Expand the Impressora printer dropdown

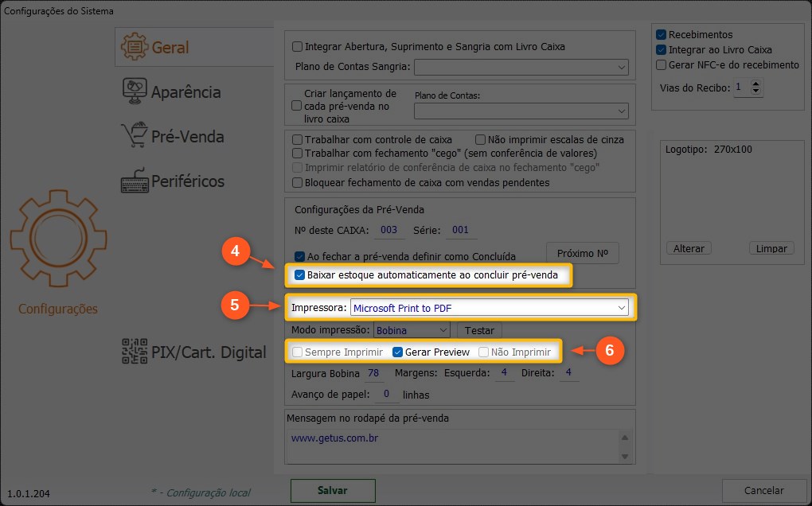point(621,308)
